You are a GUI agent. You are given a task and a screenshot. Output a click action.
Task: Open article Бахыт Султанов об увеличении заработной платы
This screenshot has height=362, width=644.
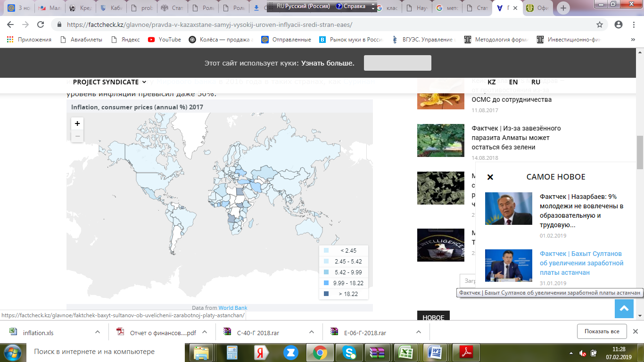[582, 263]
